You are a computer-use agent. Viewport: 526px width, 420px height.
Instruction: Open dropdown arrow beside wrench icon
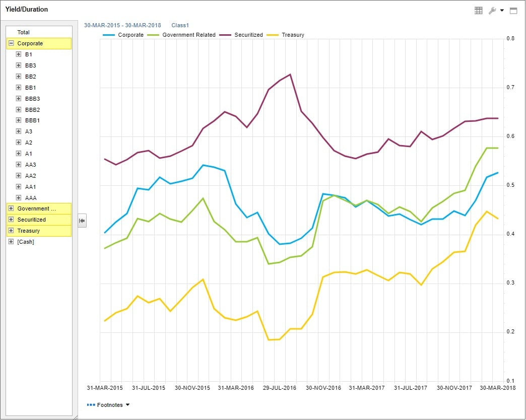(502, 11)
